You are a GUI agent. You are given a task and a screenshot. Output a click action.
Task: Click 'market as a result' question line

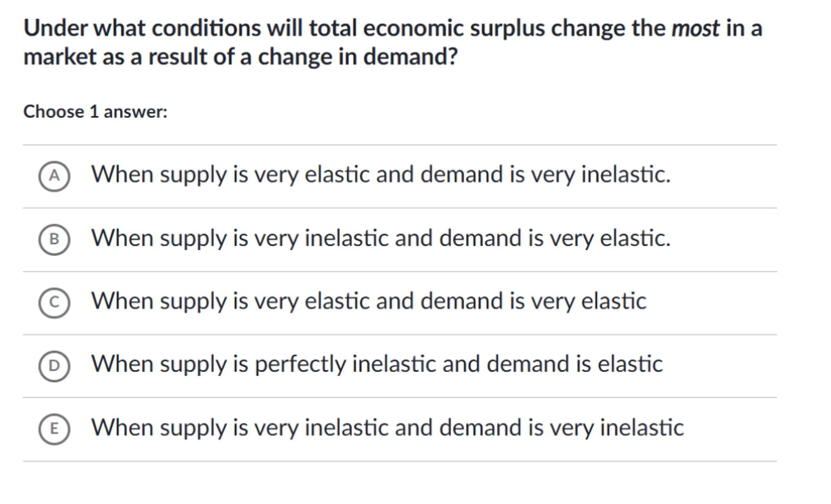point(240,57)
